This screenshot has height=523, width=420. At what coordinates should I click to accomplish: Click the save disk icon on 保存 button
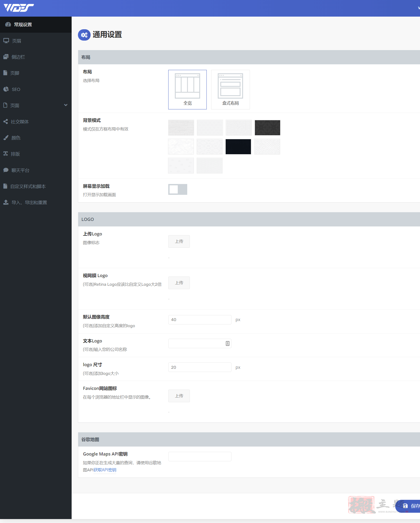[405, 506]
